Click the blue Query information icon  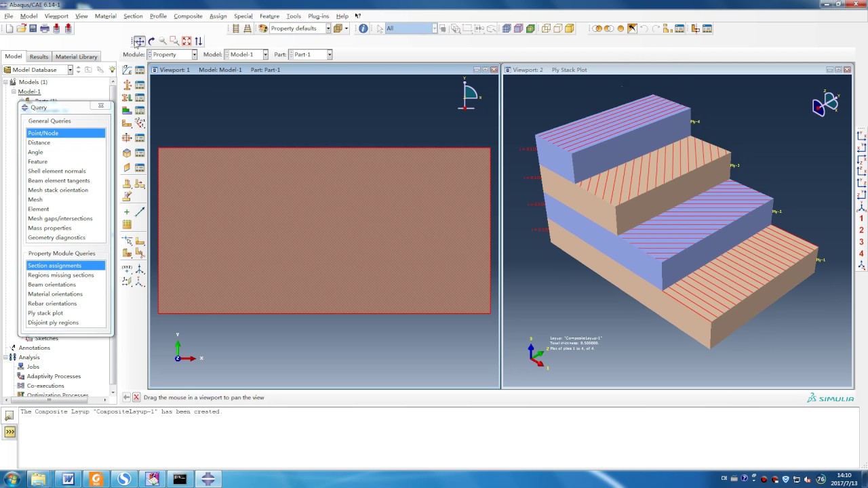coord(363,28)
